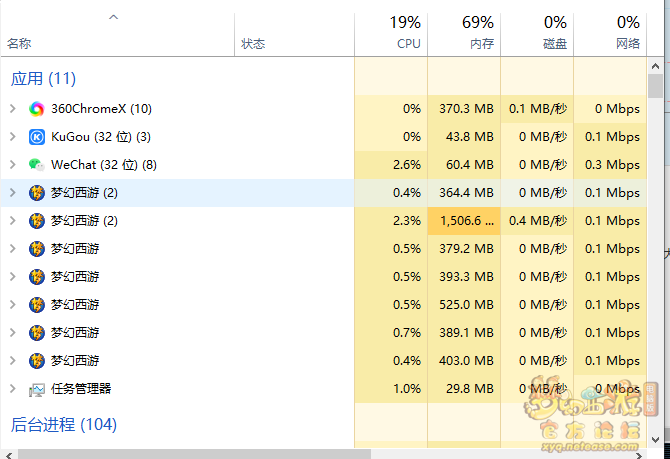
Task: Click the 1.0% CPU value for 任务管理器
Action: (407, 389)
